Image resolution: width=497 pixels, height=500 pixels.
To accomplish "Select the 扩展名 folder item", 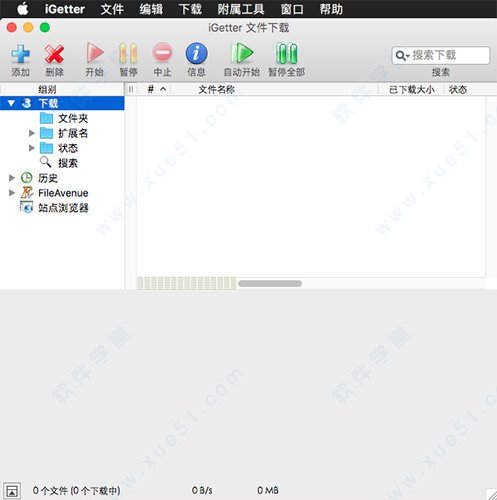I will [x=64, y=133].
